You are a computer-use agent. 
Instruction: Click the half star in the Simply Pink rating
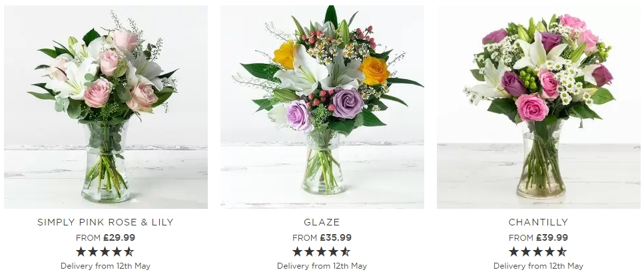(129, 251)
